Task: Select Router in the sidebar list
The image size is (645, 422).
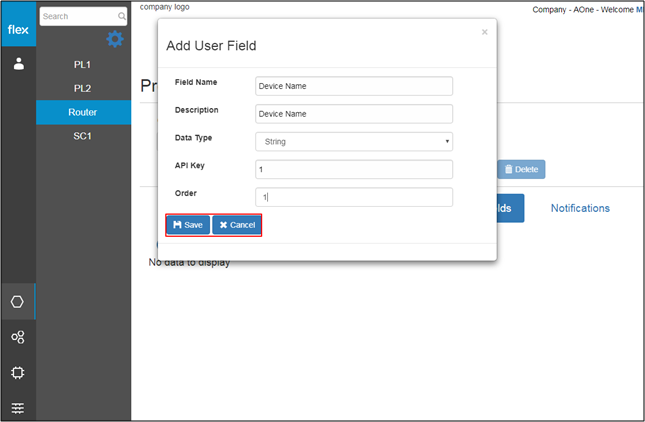Action: point(83,112)
